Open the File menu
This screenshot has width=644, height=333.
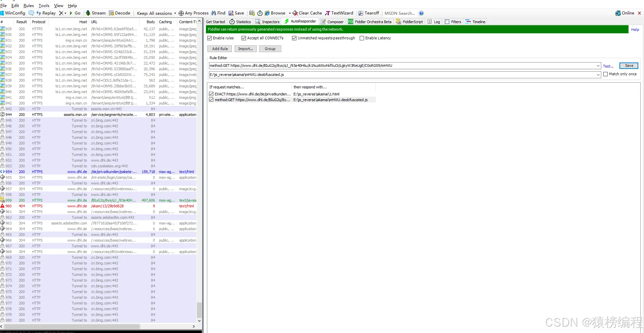(x=4, y=5)
